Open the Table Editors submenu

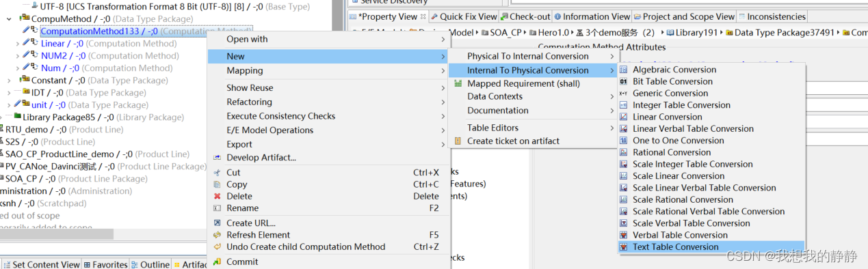click(533, 128)
